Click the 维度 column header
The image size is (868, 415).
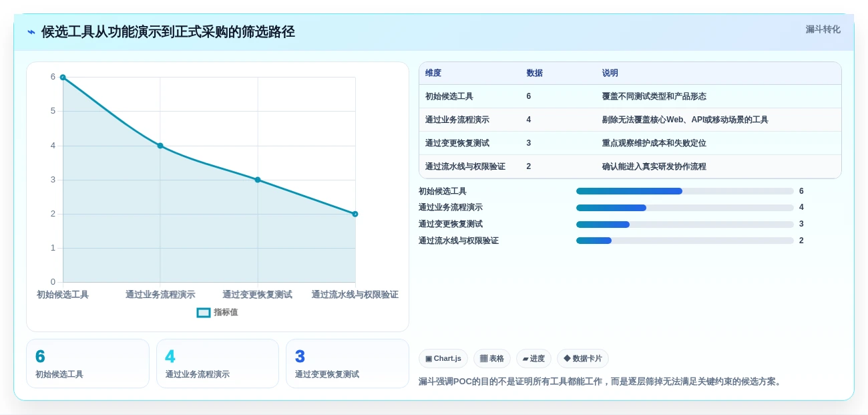coord(433,74)
